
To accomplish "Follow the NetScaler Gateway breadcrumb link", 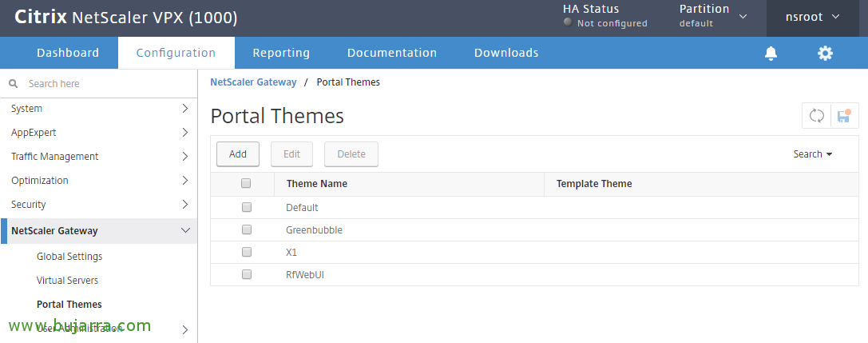I will tap(254, 82).
